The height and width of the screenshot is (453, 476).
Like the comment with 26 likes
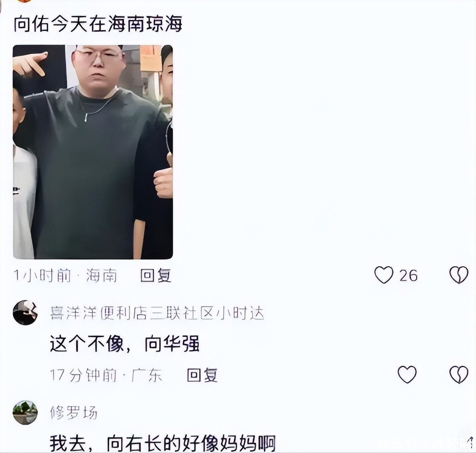[384, 275]
